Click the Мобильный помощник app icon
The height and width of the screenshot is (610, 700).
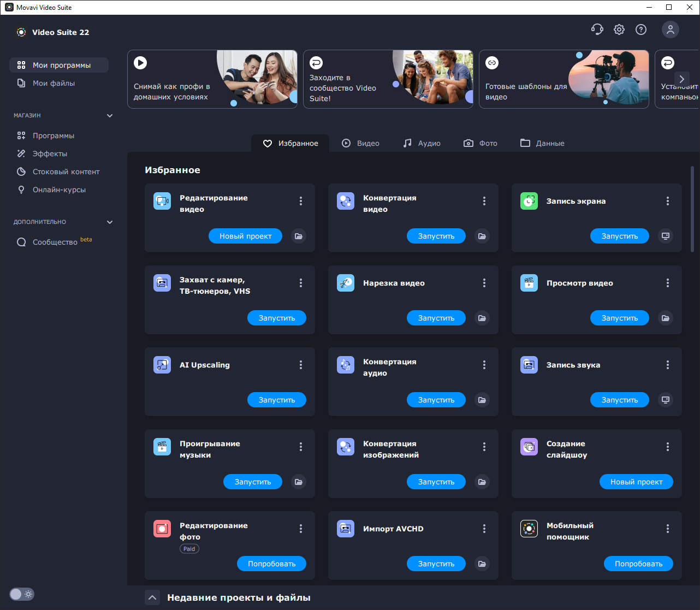tap(529, 529)
